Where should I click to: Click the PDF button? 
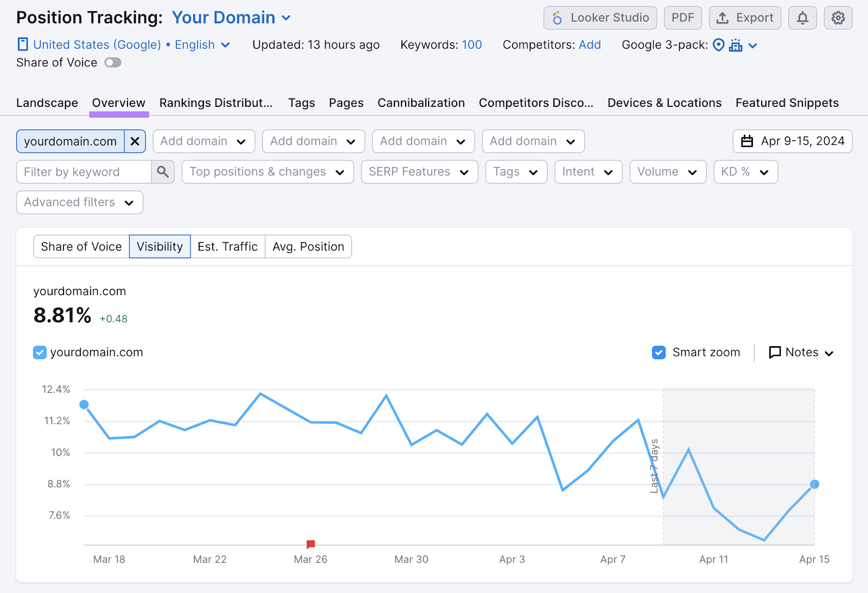tap(682, 17)
